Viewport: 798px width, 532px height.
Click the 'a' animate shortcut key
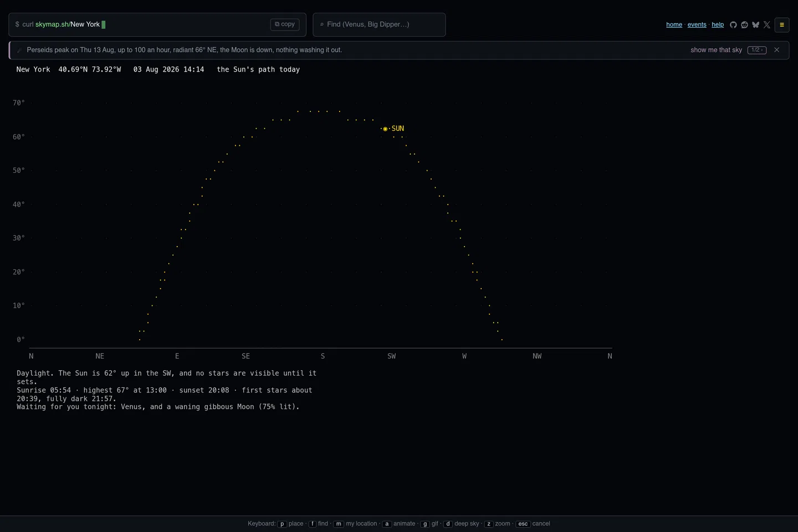387,524
